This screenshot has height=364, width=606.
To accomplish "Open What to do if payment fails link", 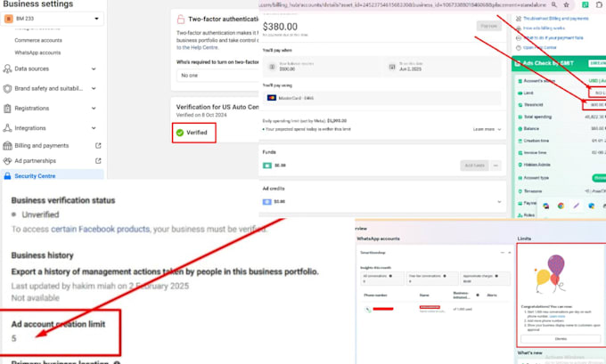I will coord(553,38).
